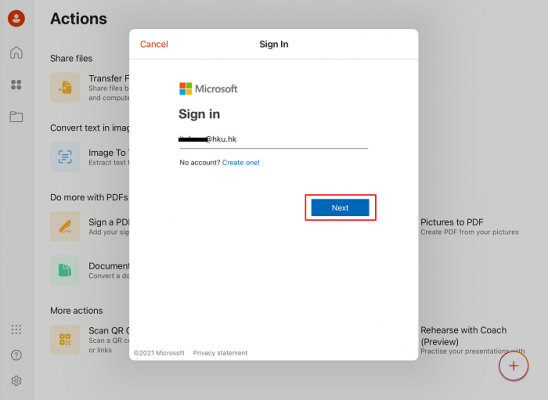Viewport: 548px width, 400px height.
Task: Focus the email address input field
Action: (273, 140)
